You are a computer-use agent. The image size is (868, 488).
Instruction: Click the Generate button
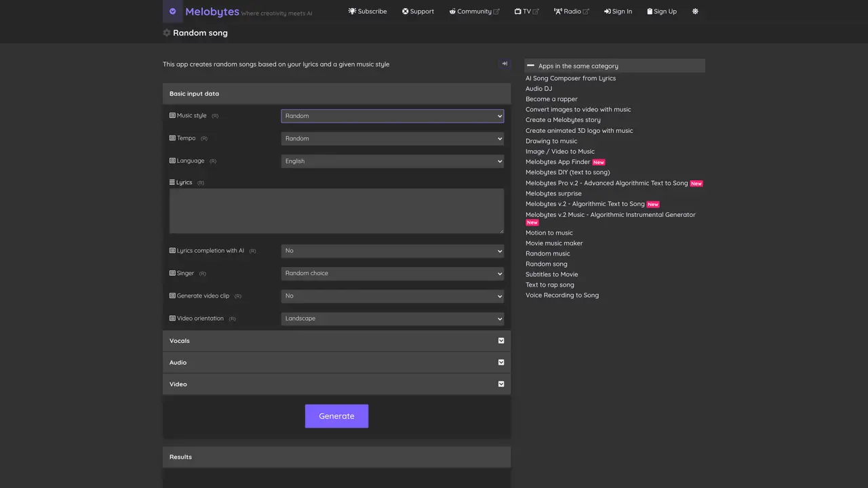click(336, 416)
